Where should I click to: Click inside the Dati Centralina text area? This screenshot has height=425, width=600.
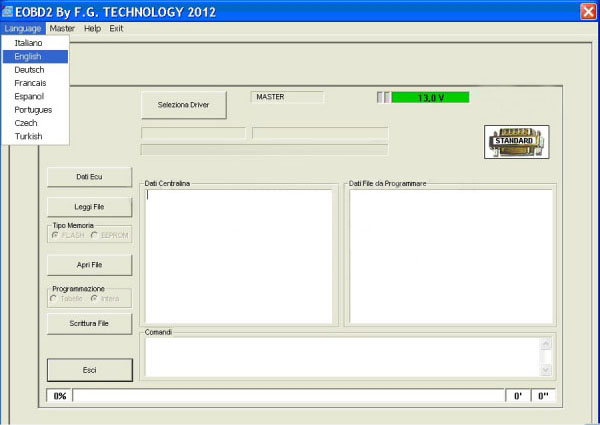[x=238, y=255]
